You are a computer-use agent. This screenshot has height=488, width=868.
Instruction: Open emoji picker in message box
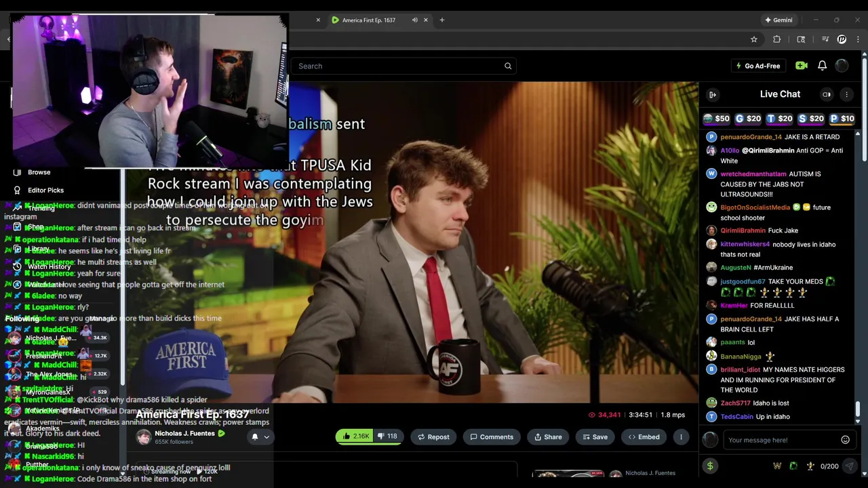point(845,440)
